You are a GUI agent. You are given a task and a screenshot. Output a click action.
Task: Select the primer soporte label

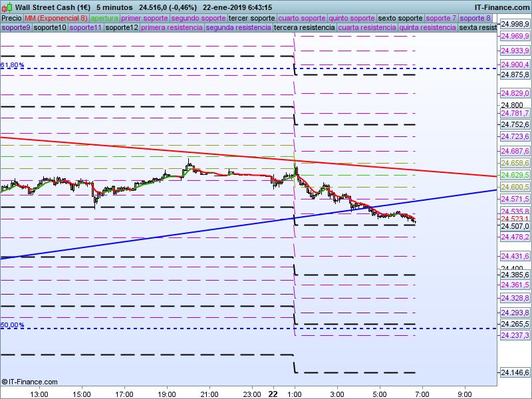point(144,19)
